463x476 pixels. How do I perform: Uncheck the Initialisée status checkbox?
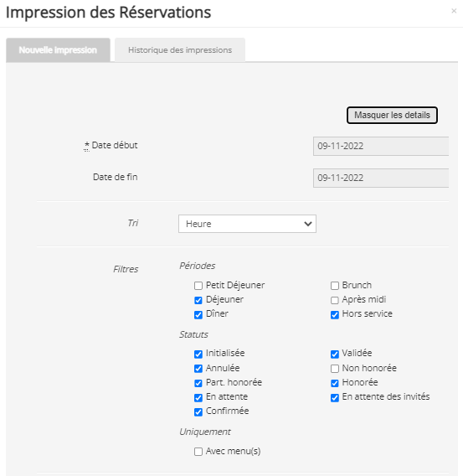pyautogui.click(x=198, y=354)
